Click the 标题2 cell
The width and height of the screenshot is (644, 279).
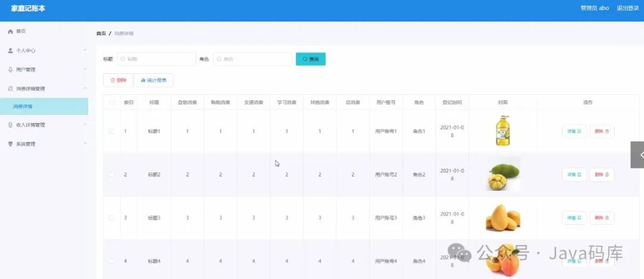tap(154, 175)
